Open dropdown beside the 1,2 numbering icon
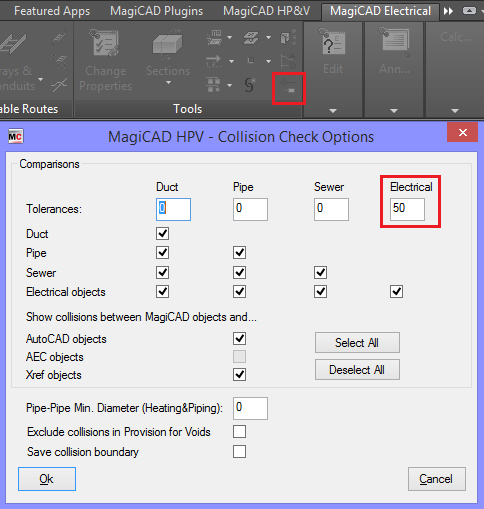Viewport: 484px width, 509px height. coord(231,61)
